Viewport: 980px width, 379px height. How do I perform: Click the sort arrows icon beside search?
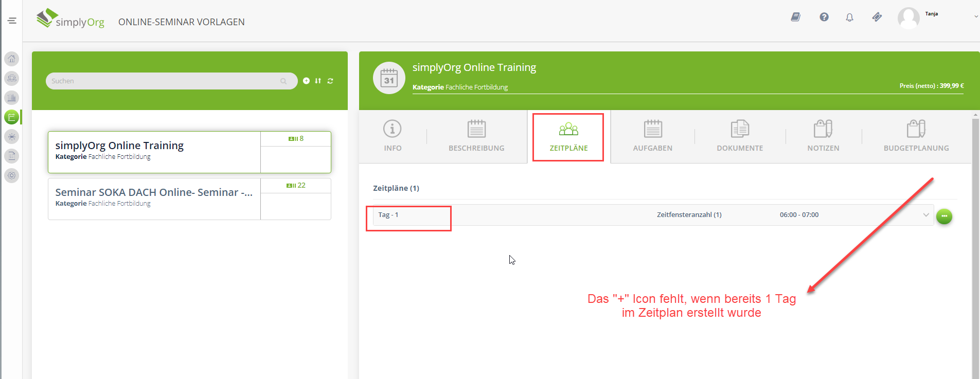tap(318, 81)
